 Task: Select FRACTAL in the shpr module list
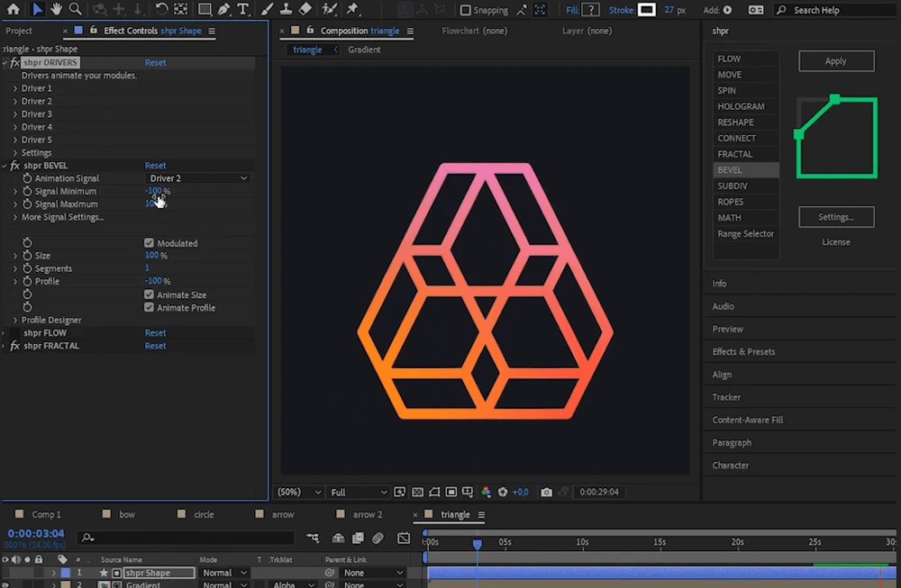[734, 154]
